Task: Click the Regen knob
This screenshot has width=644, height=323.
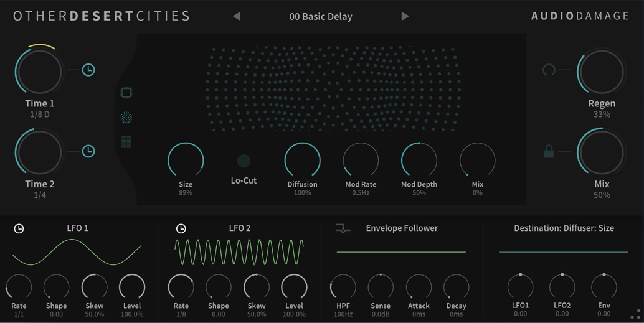Action: pos(602,72)
